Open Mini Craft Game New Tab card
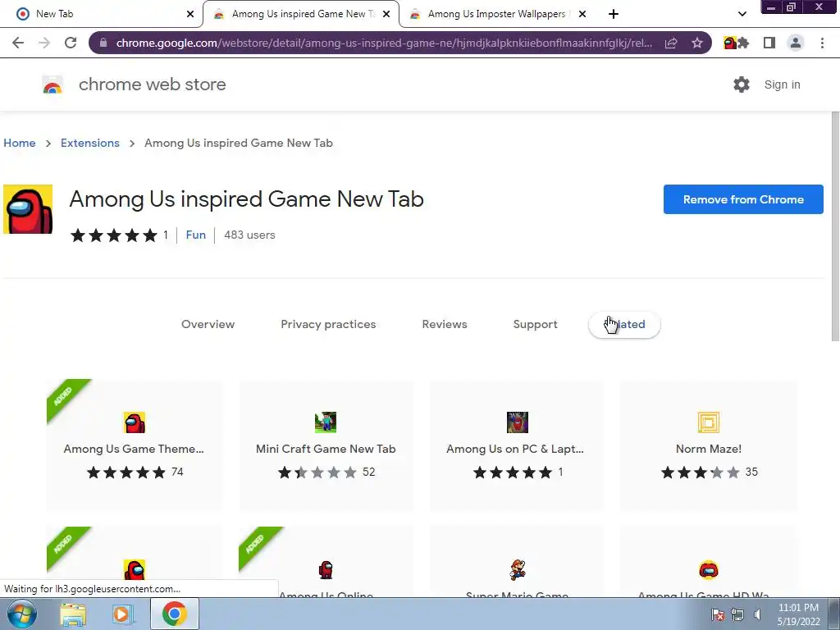Image resolution: width=840 pixels, height=630 pixels. (x=326, y=445)
